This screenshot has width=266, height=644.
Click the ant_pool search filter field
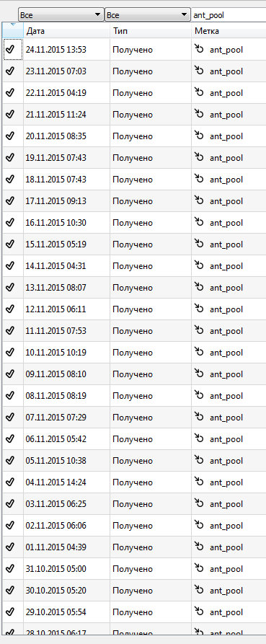229,15
